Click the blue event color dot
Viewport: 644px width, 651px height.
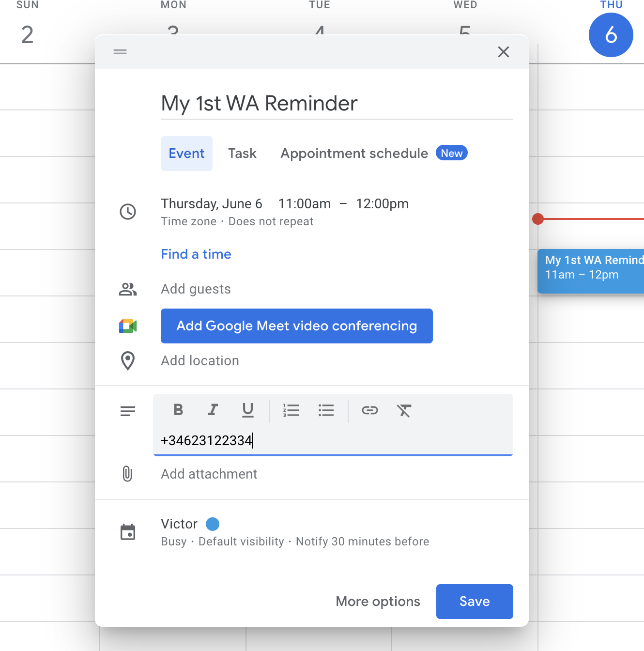pyautogui.click(x=213, y=524)
